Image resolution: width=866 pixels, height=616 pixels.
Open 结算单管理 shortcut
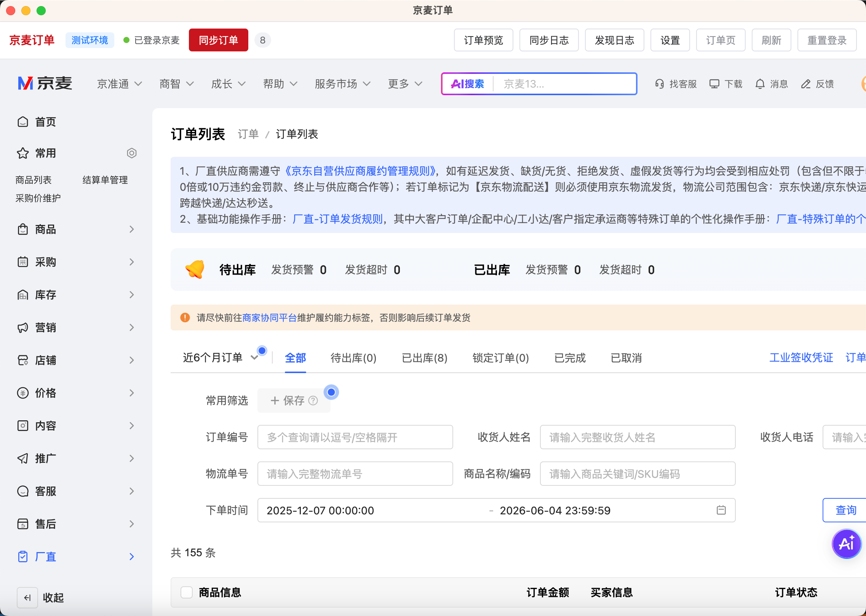105,180
